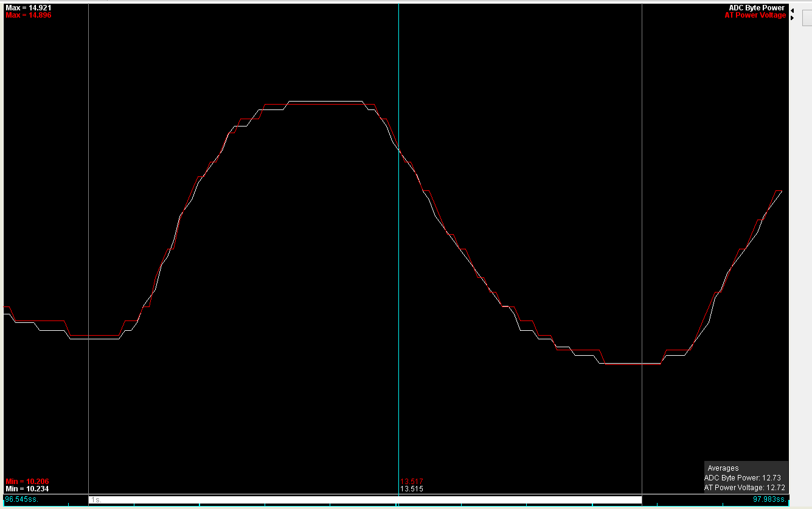The width and height of the screenshot is (812, 509).
Task: Select the AT Power Voltage legend label
Action: (x=755, y=15)
